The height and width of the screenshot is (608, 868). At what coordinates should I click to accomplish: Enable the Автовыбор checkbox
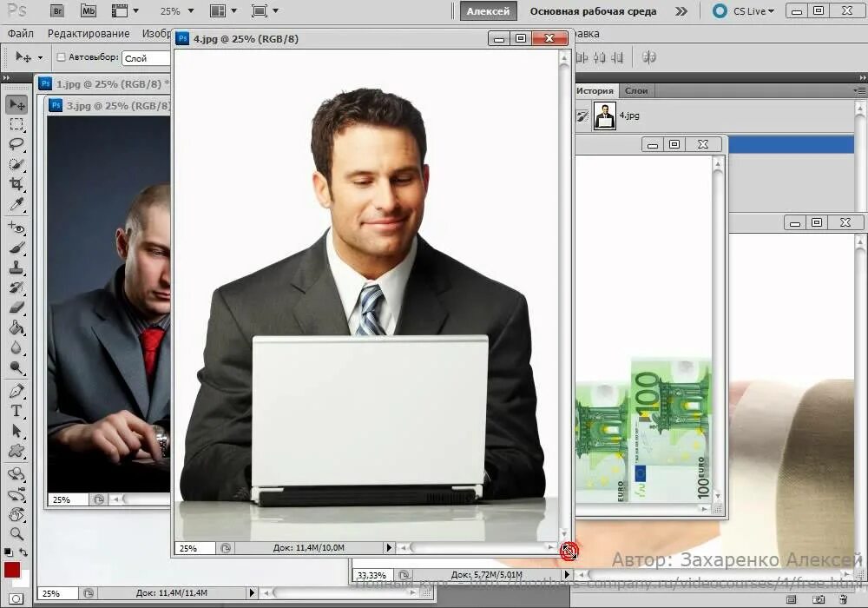pos(62,57)
